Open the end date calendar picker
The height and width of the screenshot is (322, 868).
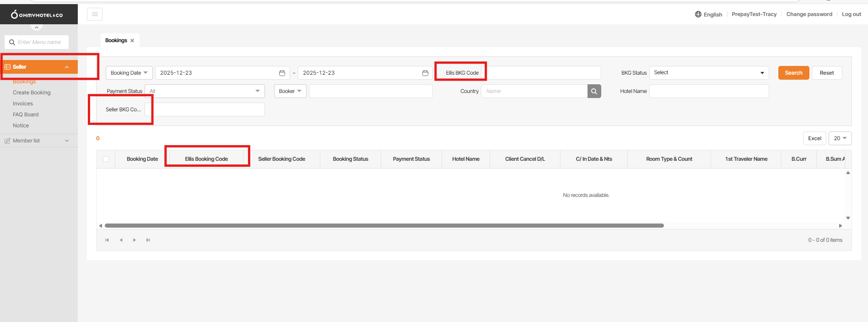click(425, 73)
